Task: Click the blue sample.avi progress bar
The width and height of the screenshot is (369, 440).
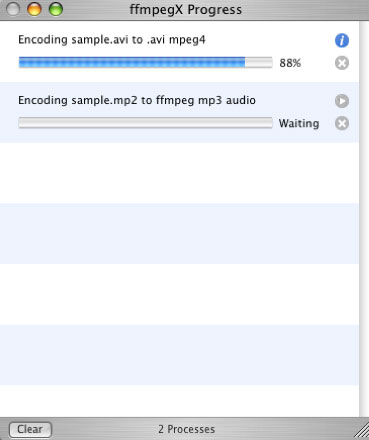Action: (x=145, y=63)
